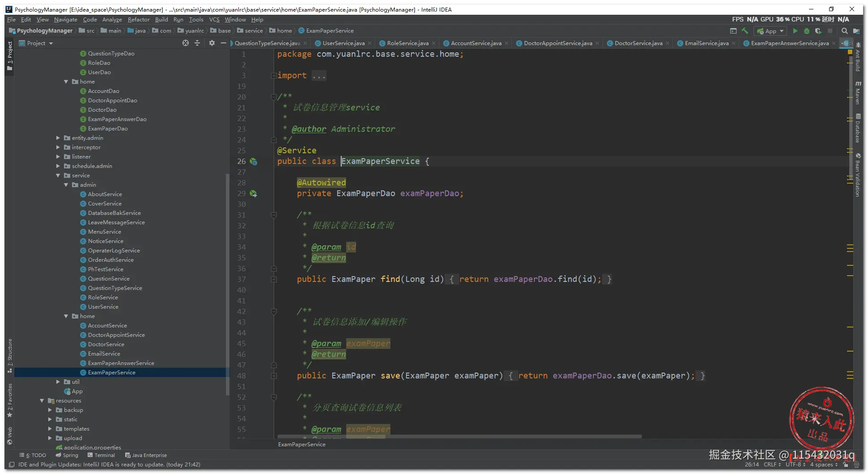The width and height of the screenshot is (868, 474).
Task: Open the Terminal tool window button
Action: [x=102, y=455]
